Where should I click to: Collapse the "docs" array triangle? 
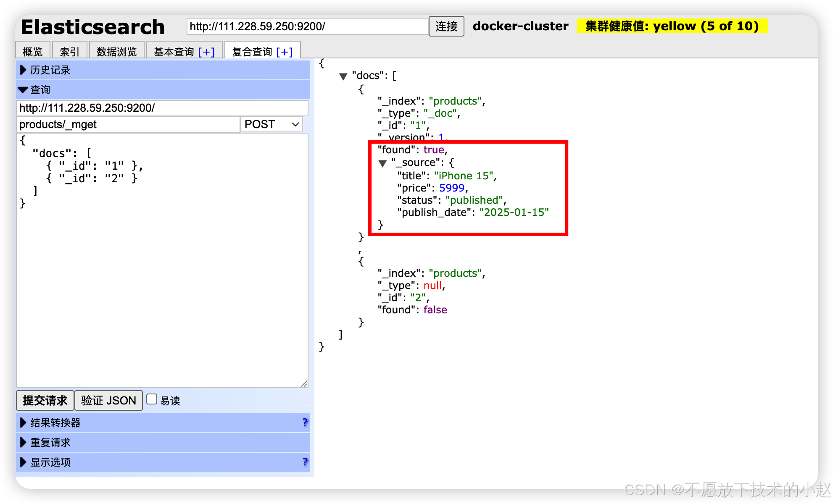coord(343,76)
